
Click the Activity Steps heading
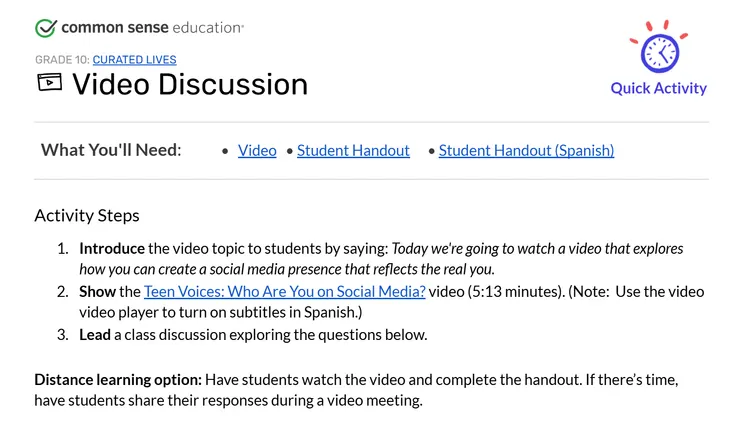[87, 216]
